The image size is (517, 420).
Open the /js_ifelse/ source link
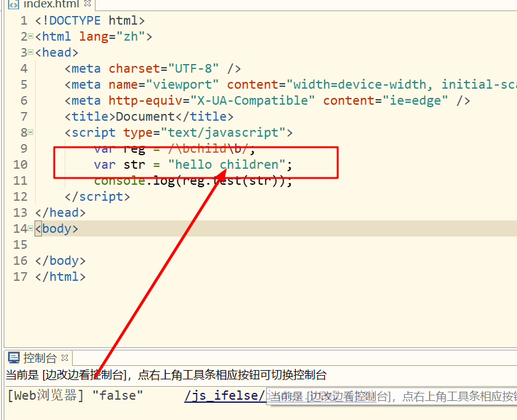pos(225,395)
